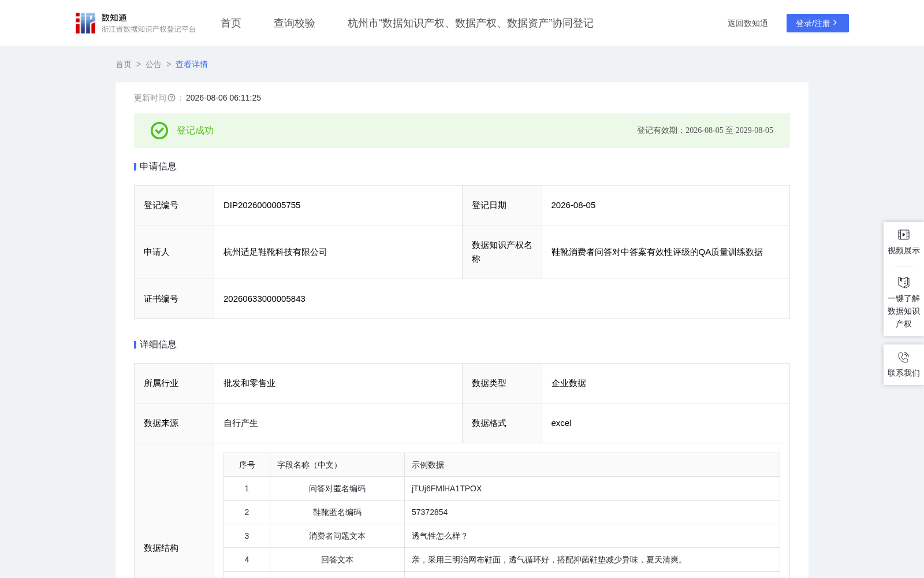Open the 视频展示 video icon

click(904, 235)
